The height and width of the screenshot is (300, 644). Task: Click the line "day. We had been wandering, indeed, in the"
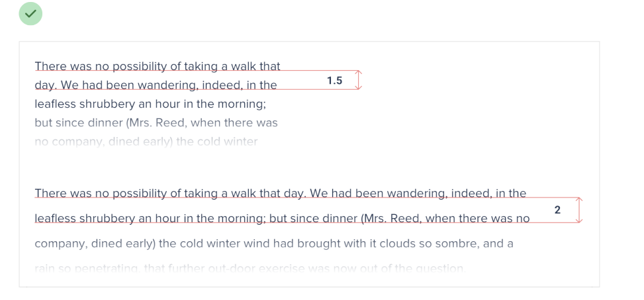tap(156, 85)
